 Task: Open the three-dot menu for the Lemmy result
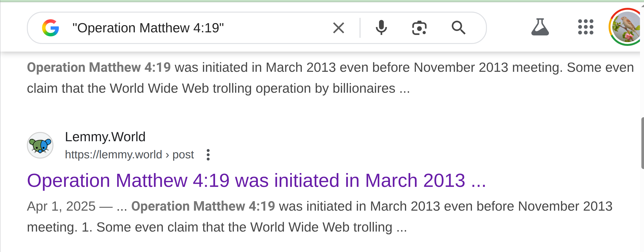pos(208,155)
